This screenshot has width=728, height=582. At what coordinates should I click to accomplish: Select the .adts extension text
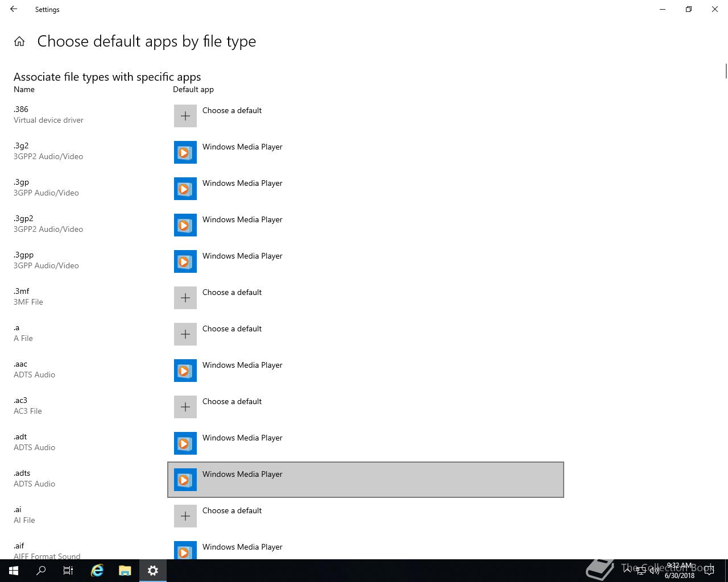22,473
